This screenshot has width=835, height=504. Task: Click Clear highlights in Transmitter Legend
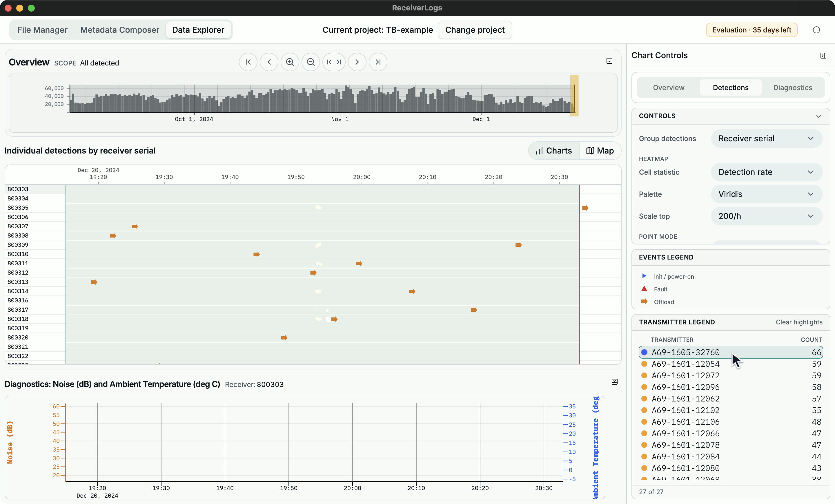pyautogui.click(x=799, y=322)
